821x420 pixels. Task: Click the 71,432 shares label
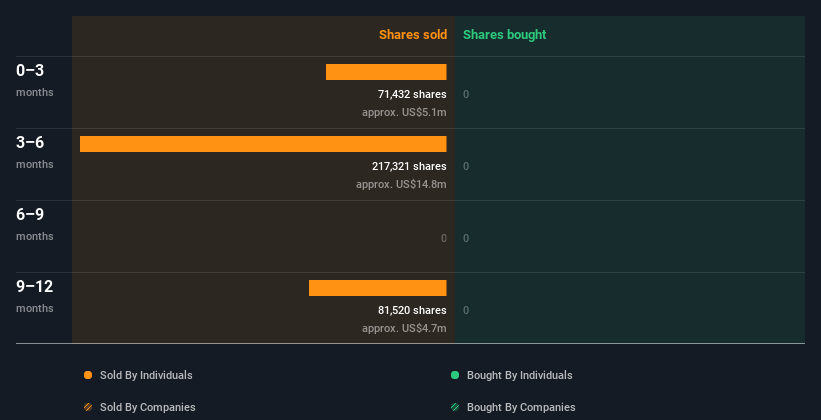[x=405, y=94]
